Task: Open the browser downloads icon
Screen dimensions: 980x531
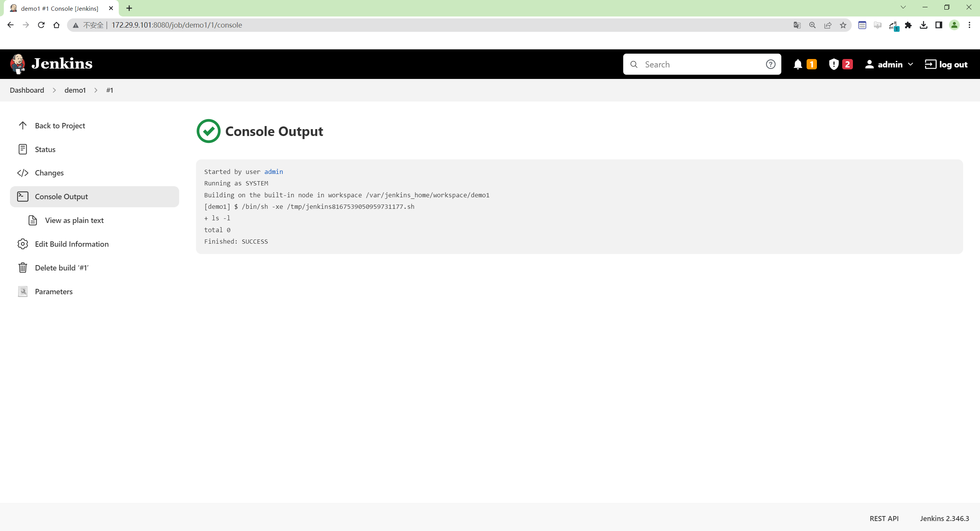Action: [x=923, y=25]
